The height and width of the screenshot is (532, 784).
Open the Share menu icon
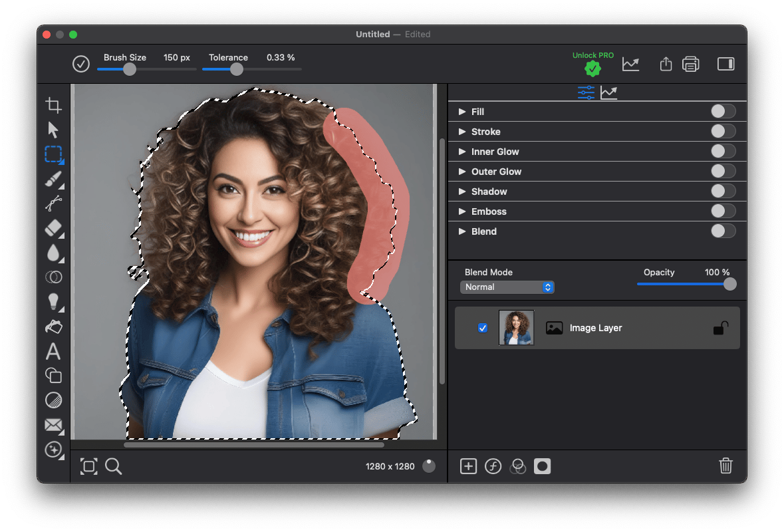pyautogui.click(x=666, y=63)
